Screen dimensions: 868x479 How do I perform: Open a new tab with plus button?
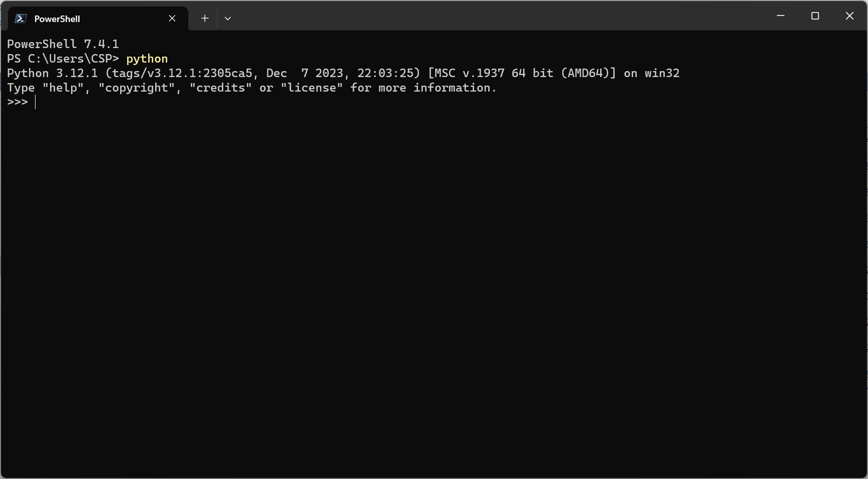[205, 19]
